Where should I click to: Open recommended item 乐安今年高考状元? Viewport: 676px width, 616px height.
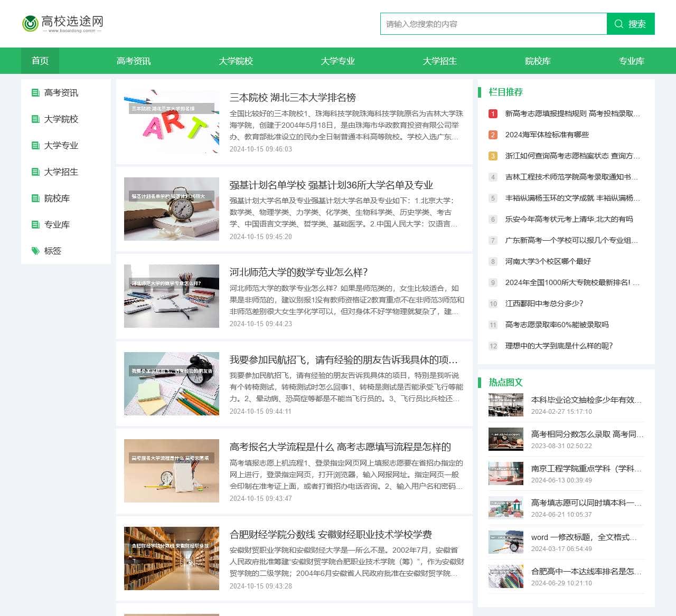(x=569, y=219)
